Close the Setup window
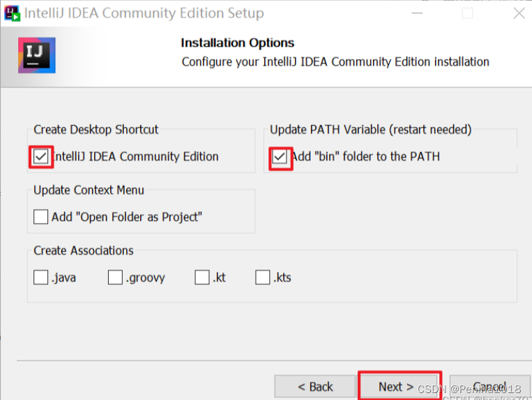The height and width of the screenshot is (400, 532). tap(519, 13)
